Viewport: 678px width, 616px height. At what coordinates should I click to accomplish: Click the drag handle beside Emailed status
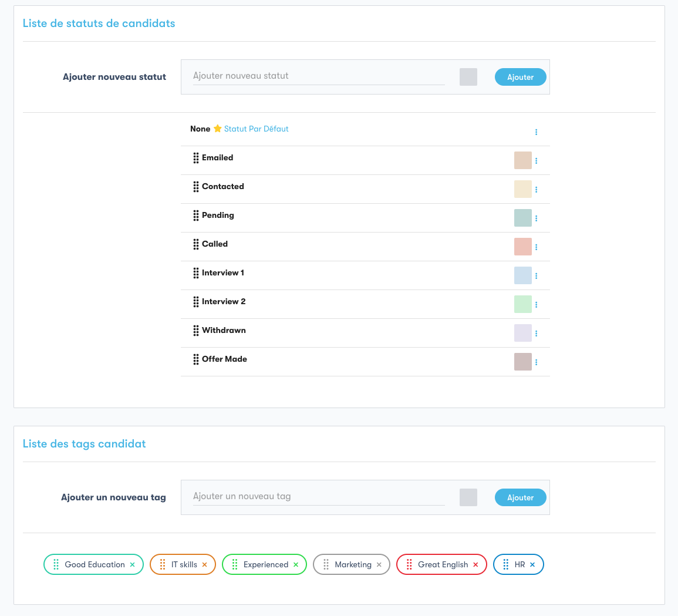coord(196,158)
